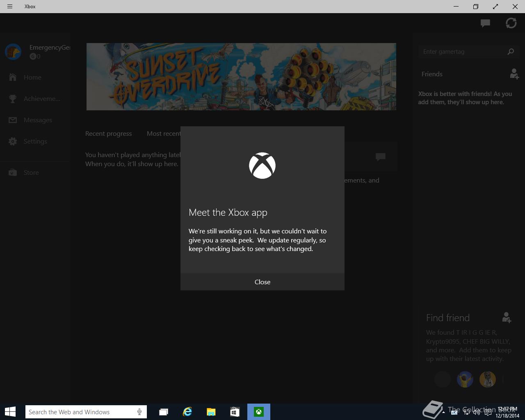Close the Meet the Xbox app dialog
The width and height of the screenshot is (525, 420).
click(x=262, y=282)
